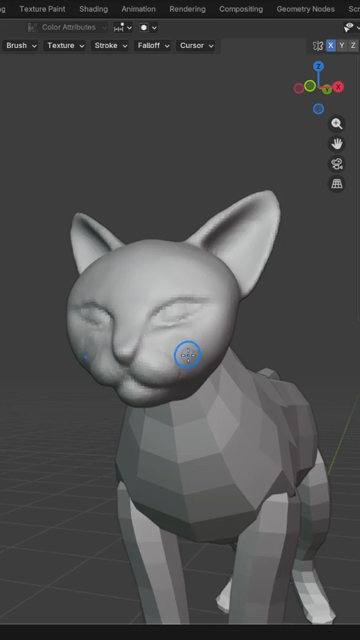Toggle X axis symmetry button
The height and width of the screenshot is (640, 360).
[x=331, y=46]
